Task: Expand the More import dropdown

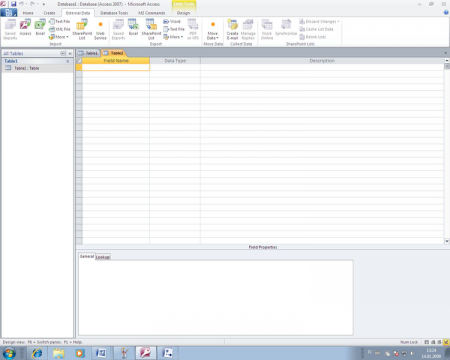Action: tap(59, 37)
